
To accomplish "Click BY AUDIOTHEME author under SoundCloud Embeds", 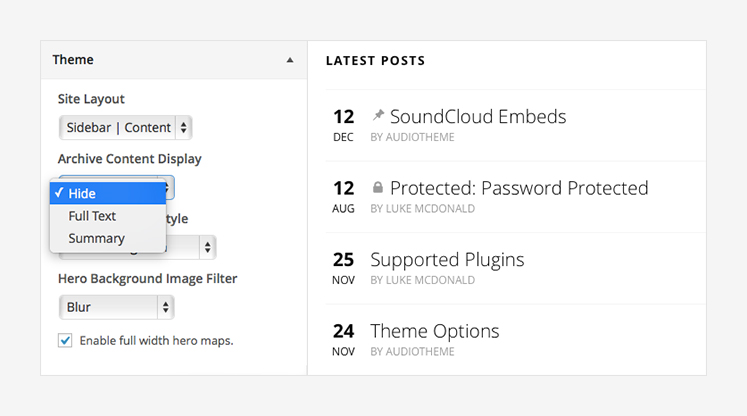I will coord(412,137).
